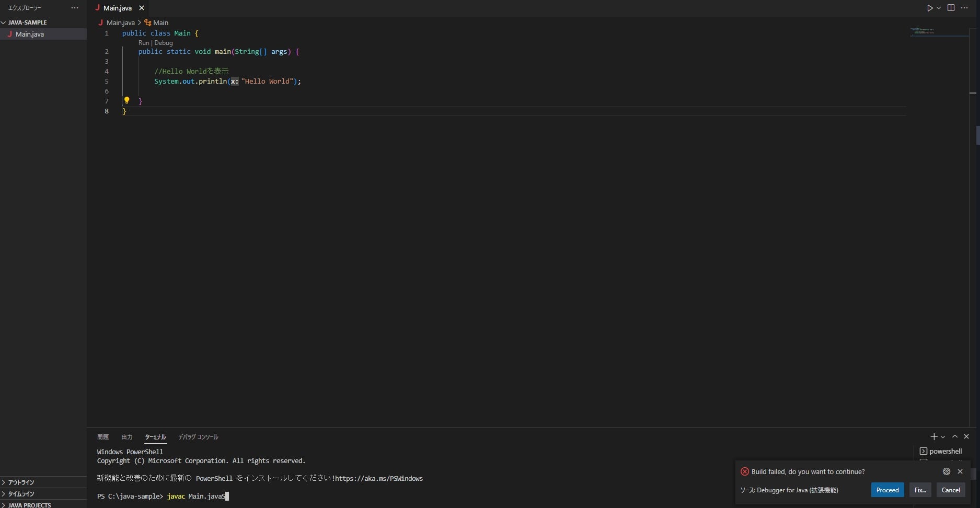
Task: Switch to the ターミナル panel tab
Action: coord(155,437)
